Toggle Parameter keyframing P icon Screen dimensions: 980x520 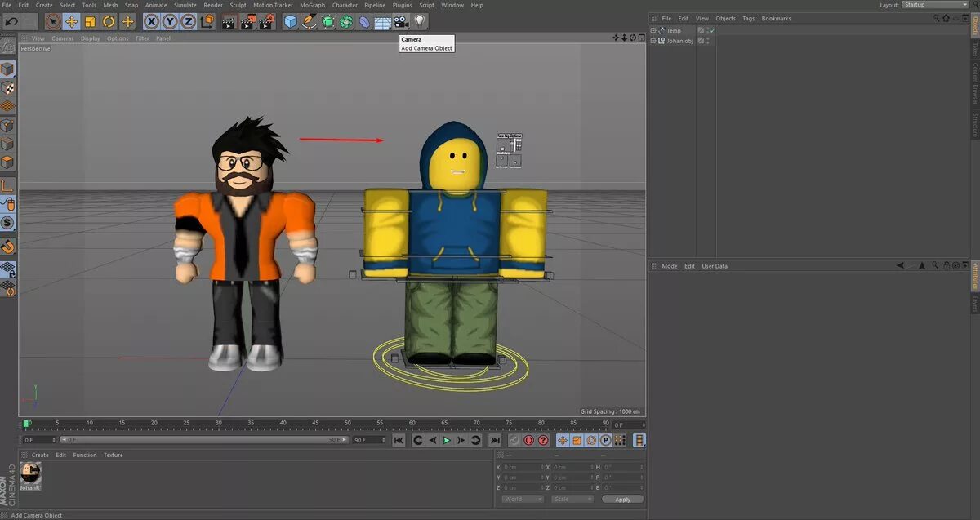(605, 440)
